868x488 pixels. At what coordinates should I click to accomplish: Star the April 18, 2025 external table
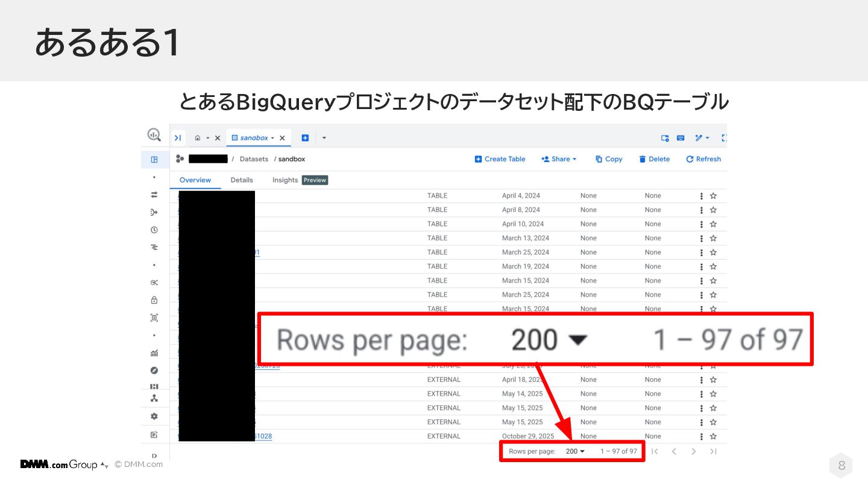713,380
